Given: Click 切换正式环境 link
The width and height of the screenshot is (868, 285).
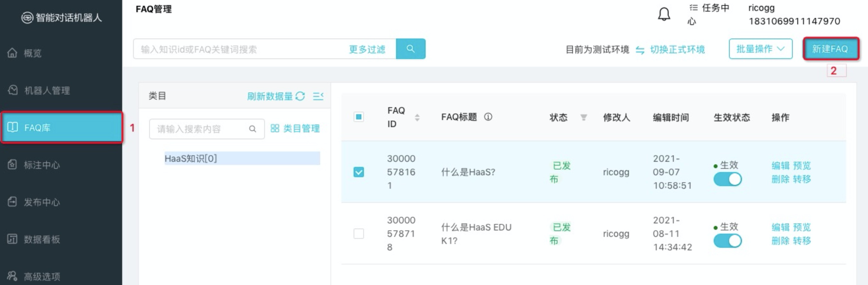Looking at the screenshot, I should click(x=677, y=49).
